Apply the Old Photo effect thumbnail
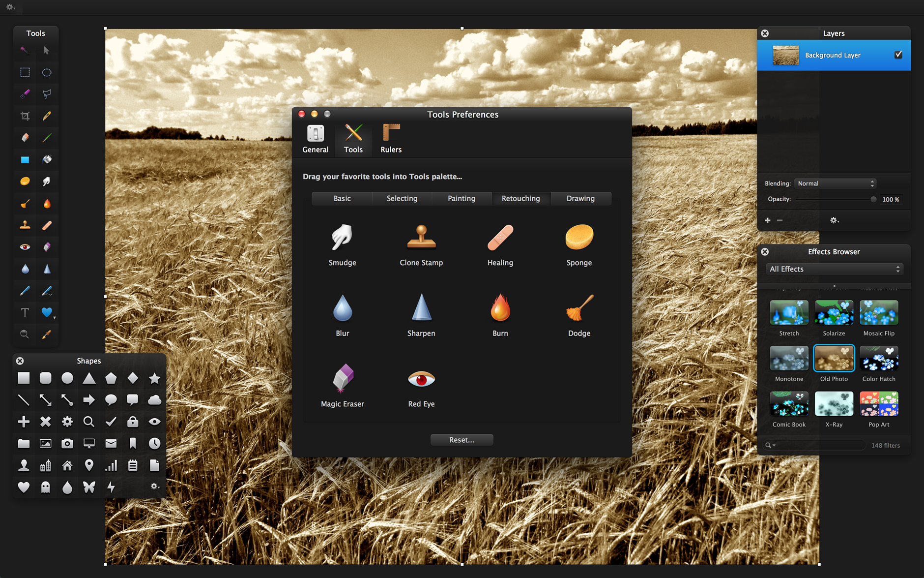 click(834, 358)
